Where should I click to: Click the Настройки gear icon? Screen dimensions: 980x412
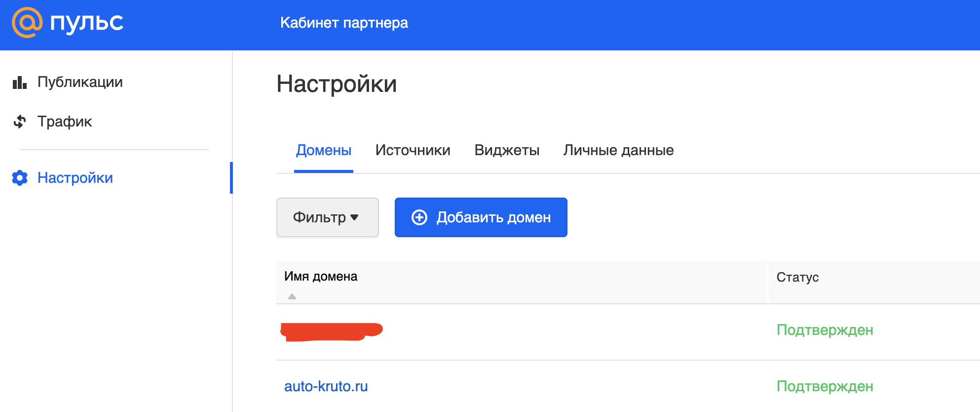[20, 178]
